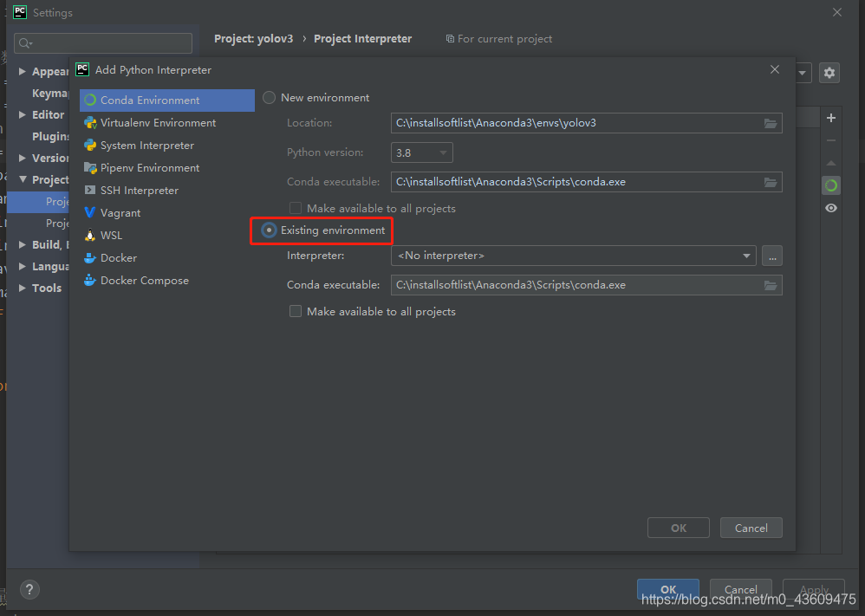Click the magnifier search icon in Settings
Viewport: 865px width, 616px height.
click(x=25, y=43)
